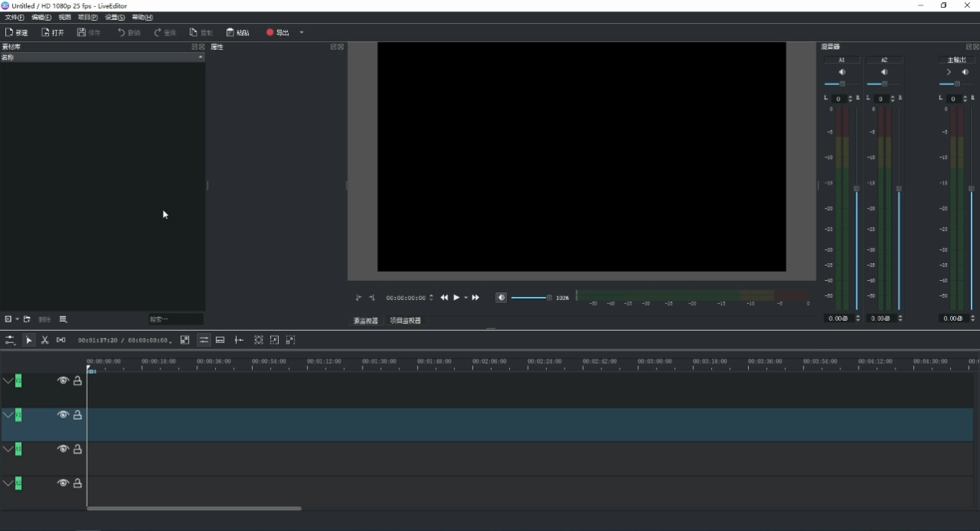Switch to the 项目监视器 tab
The image size is (980, 531).
(x=406, y=321)
